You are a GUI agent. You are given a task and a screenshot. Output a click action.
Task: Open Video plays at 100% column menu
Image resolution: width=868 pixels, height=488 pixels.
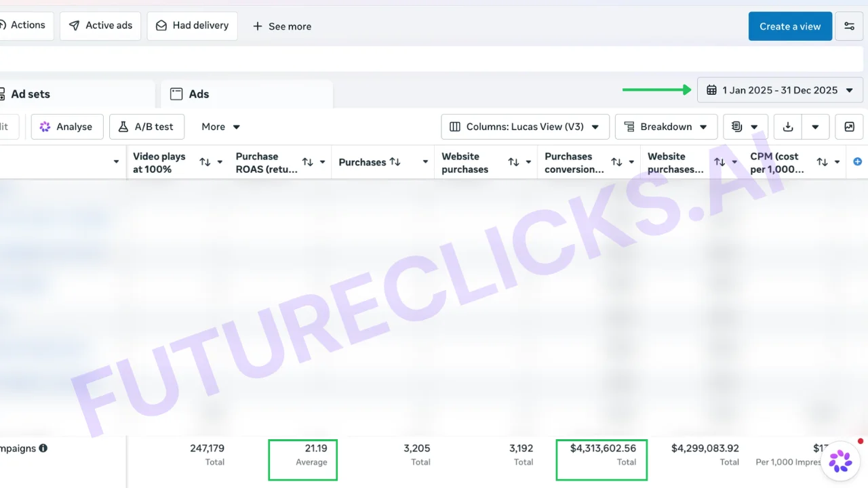pyautogui.click(x=220, y=162)
